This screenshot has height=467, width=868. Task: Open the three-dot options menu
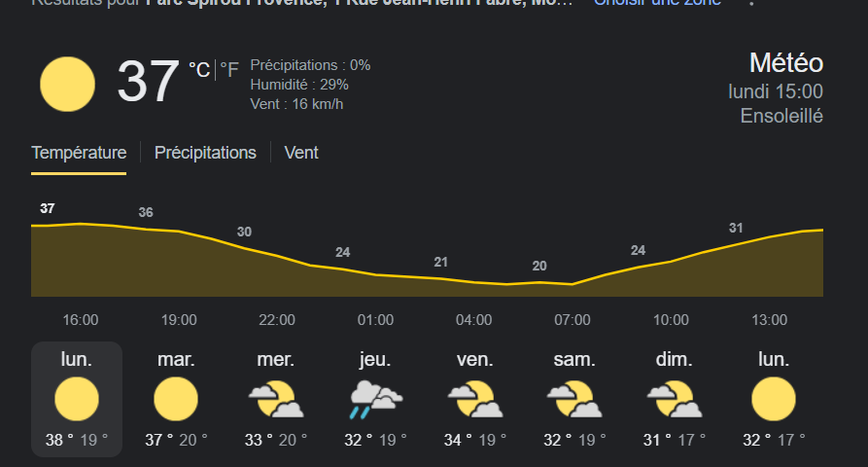pos(751,3)
